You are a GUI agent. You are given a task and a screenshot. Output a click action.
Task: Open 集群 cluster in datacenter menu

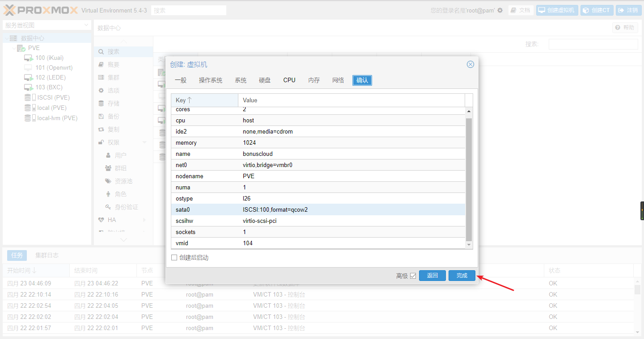[x=123, y=78]
